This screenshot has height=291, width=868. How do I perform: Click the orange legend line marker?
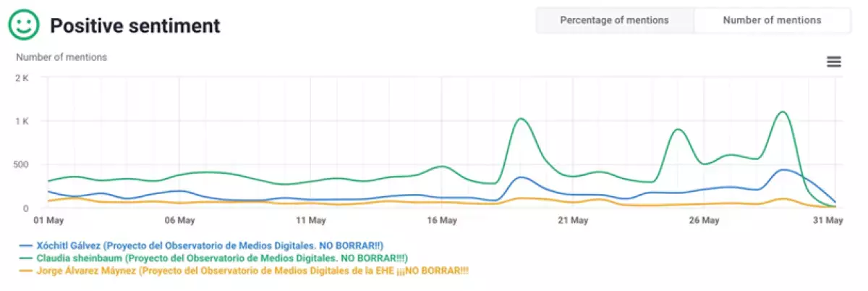coord(27,271)
